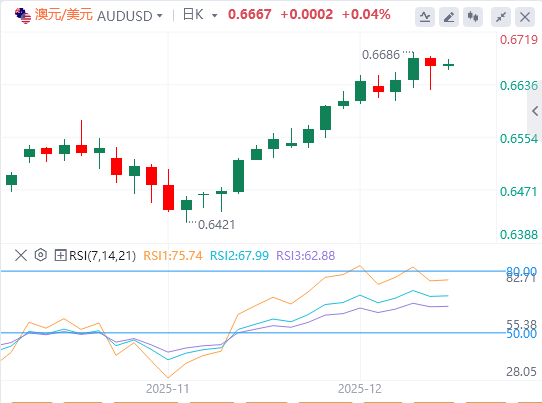Click the 2025-11 date axis marker

point(168,389)
